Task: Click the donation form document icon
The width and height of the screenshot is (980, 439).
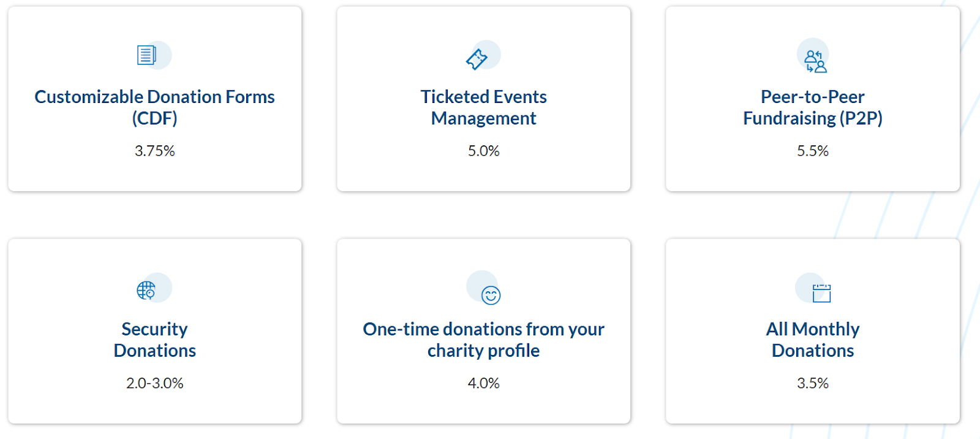Action: click(x=146, y=56)
